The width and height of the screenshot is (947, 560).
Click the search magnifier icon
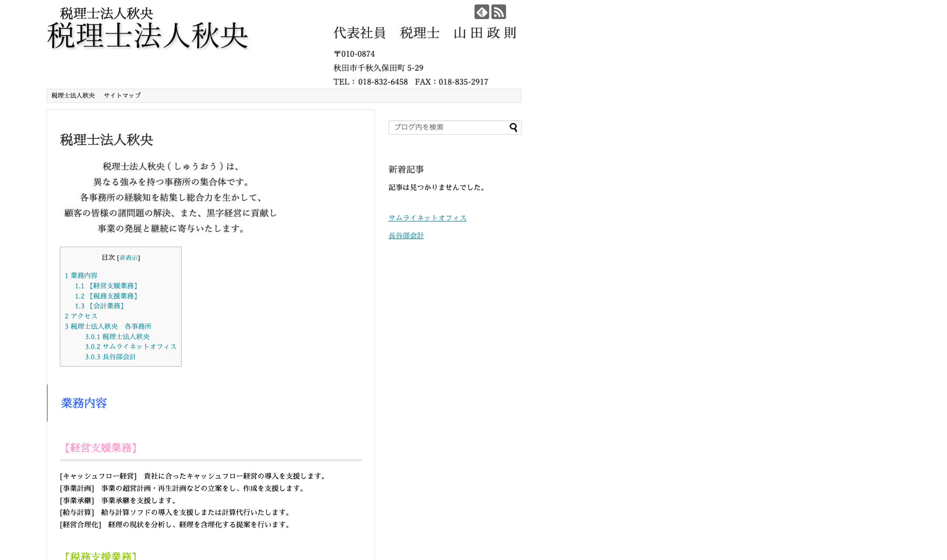(x=513, y=127)
